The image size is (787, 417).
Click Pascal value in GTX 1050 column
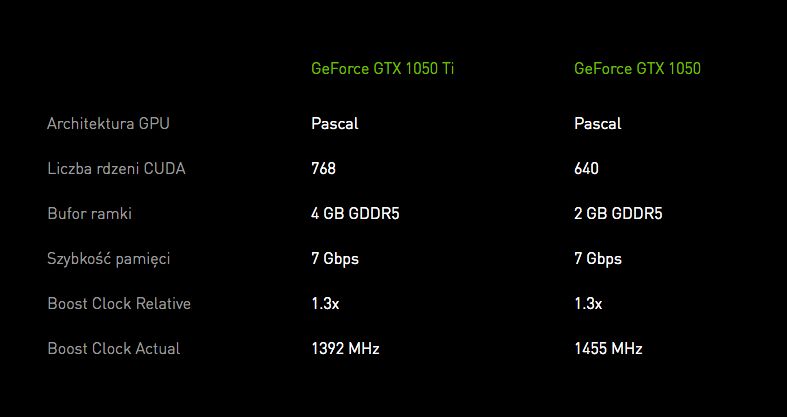click(597, 124)
